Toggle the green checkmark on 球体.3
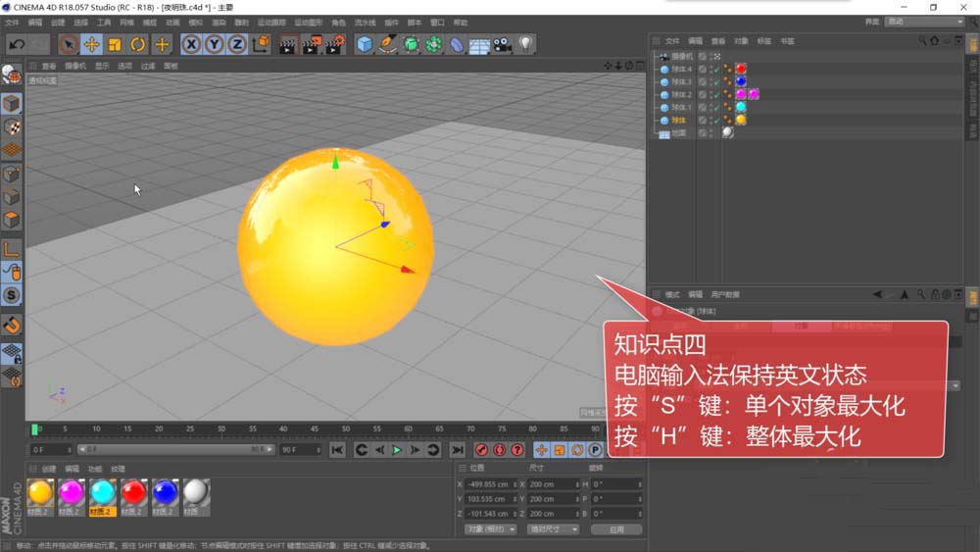 [x=717, y=82]
